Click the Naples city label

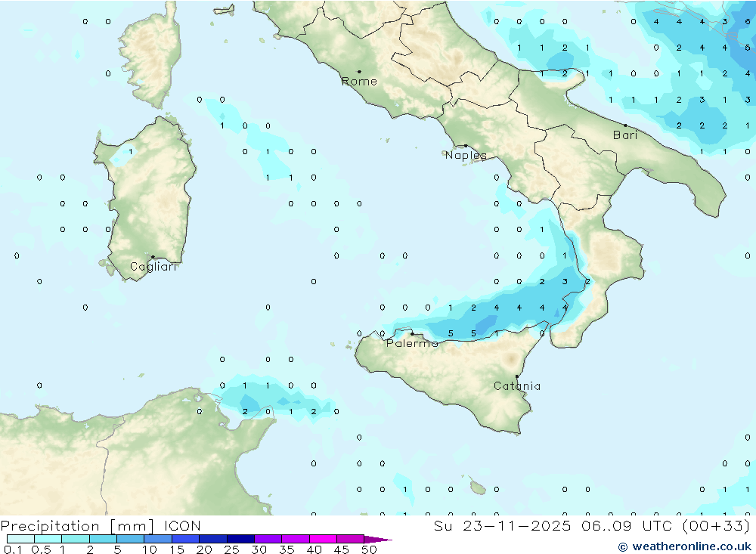[x=466, y=155]
